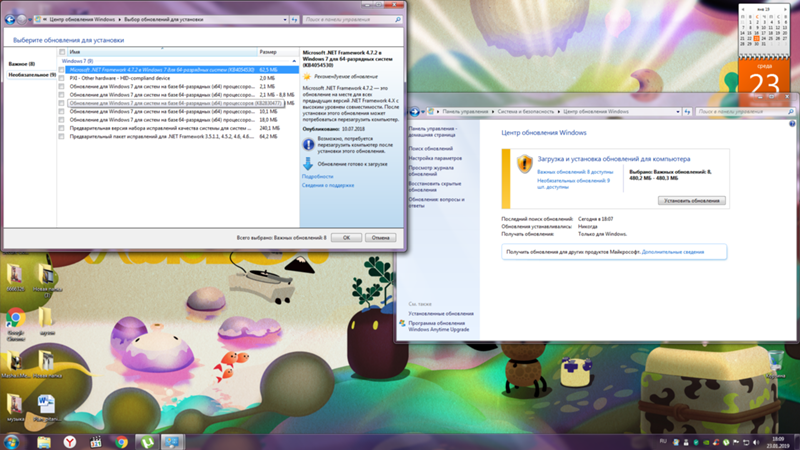Click the blue download arrow icon

(x=308, y=164)
